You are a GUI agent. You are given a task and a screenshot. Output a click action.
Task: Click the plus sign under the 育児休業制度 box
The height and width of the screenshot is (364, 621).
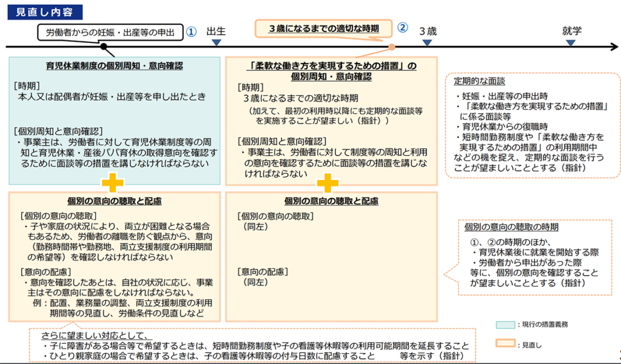point(113,183)
